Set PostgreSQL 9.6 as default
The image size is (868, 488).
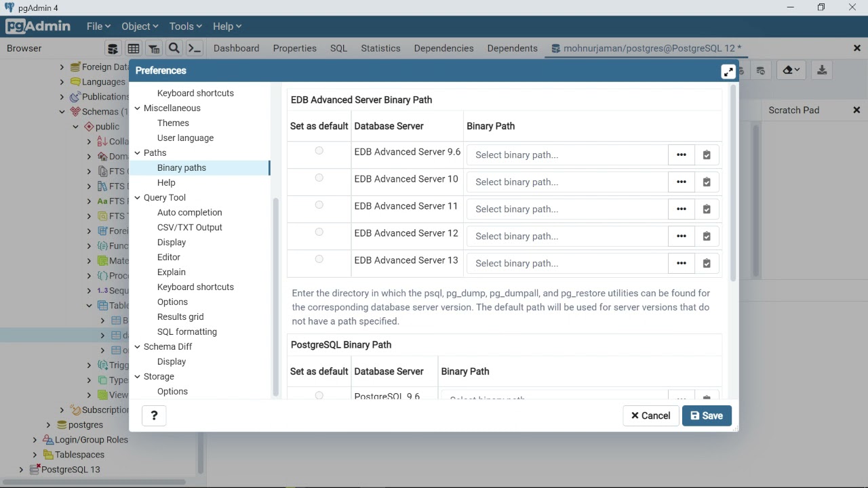pos(319,395)
